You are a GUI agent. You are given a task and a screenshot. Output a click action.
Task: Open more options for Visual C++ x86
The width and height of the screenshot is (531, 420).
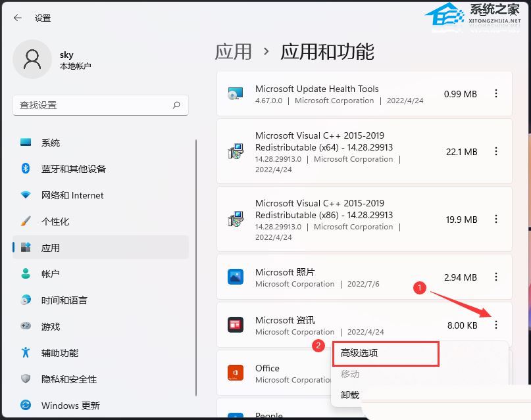(x=496, y=219)
